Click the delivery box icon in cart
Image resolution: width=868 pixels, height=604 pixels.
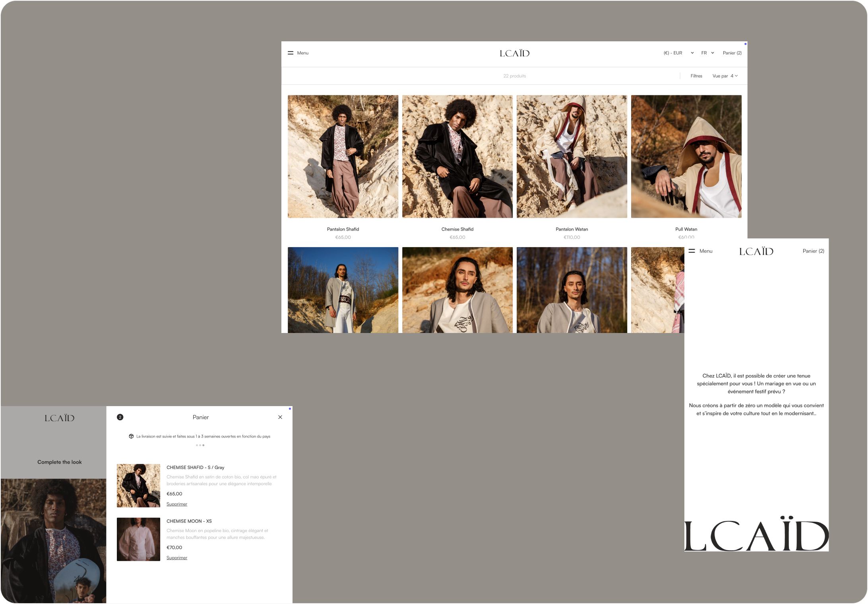[x=131, y=436]
